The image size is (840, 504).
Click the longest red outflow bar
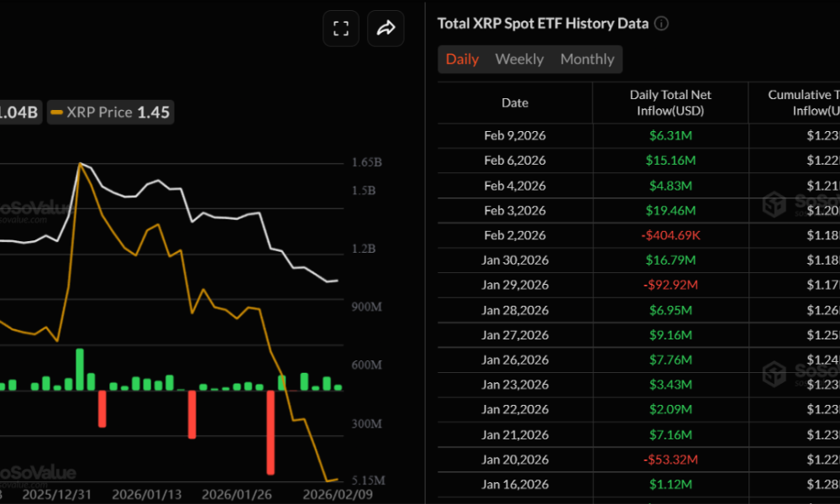[x=271, y=433]
